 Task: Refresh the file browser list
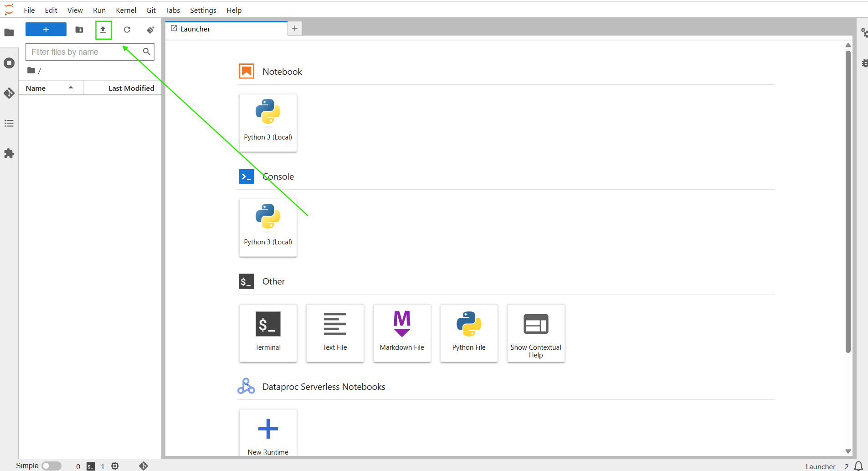tap(127, 30)
